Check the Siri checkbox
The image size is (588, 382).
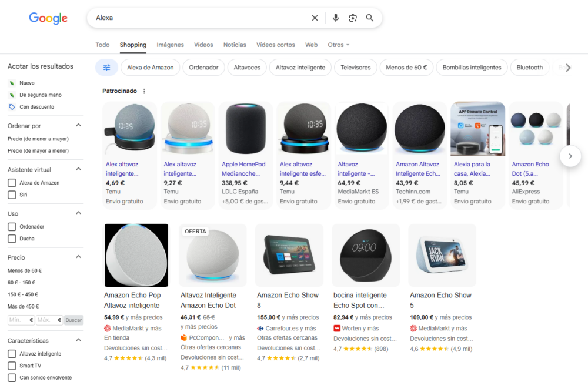coord(12,195)
